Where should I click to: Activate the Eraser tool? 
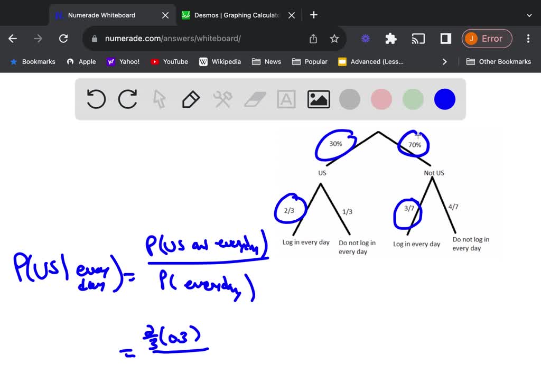coord(254,99)
